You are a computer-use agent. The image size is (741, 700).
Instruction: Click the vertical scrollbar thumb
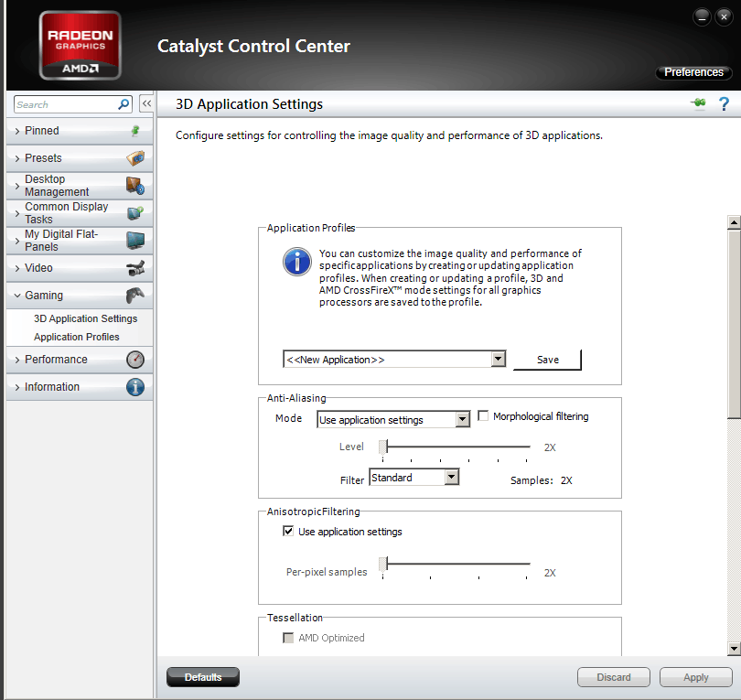pyautogui.click(x=734, y=324)
